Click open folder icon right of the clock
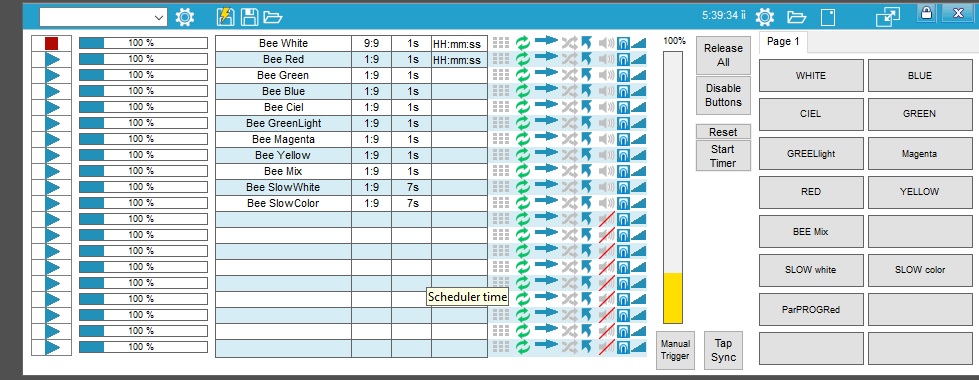The image size is (979, 380). click(x=796, y=17)
